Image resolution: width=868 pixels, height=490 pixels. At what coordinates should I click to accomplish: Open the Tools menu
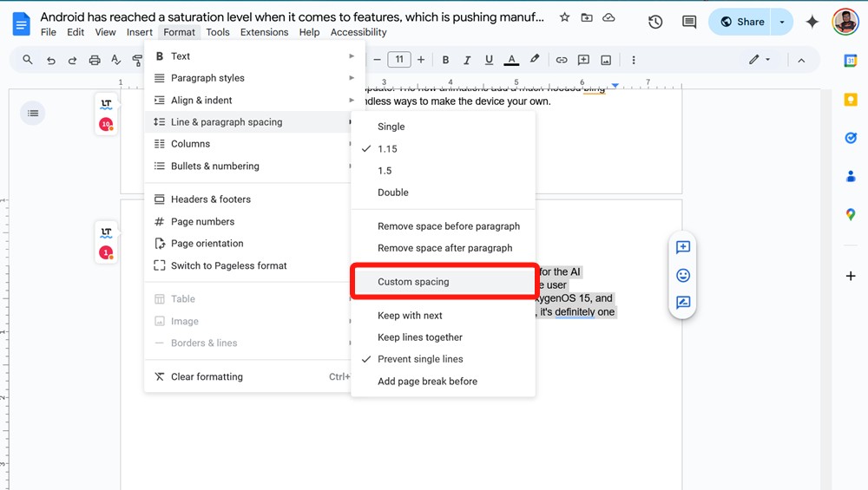218,32
